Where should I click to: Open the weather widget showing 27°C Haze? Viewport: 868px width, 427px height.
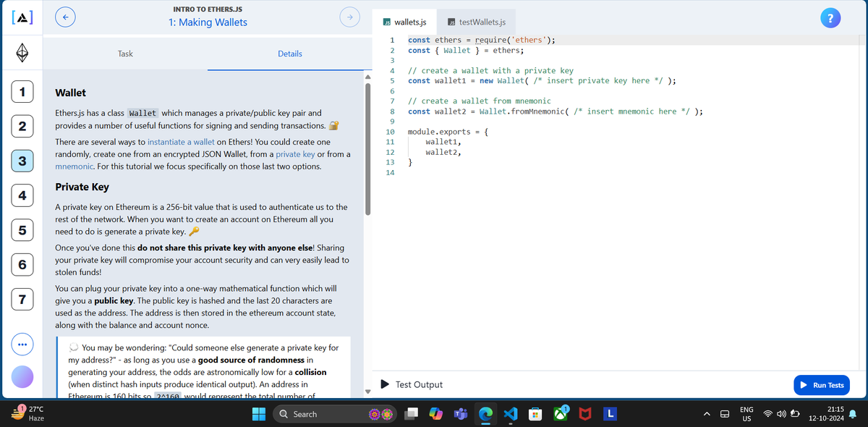(27, 414)
